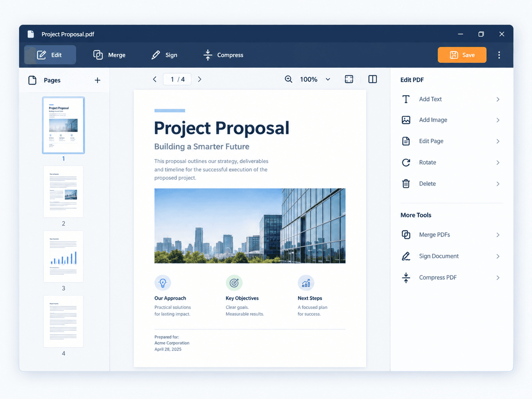Click the Rotate circular arrow icon
The width and height of the screenshot is (532, 399).
[x=406, y=162]
